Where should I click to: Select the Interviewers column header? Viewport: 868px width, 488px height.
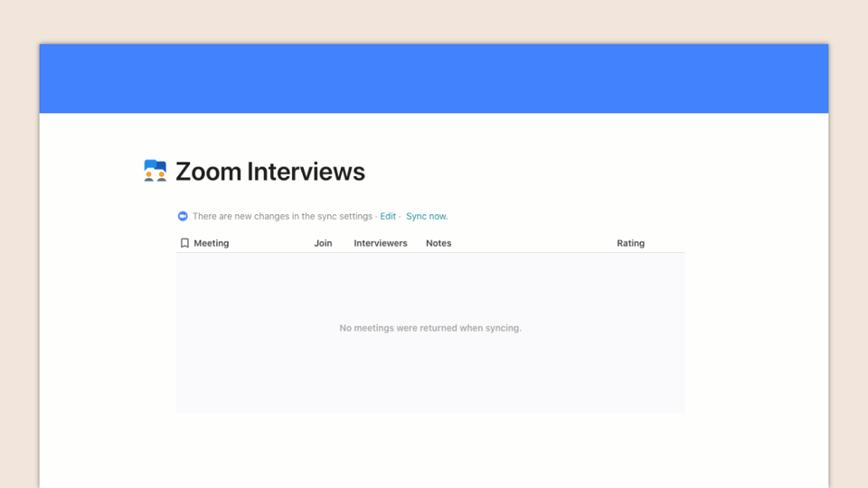[x=381, y=243]
